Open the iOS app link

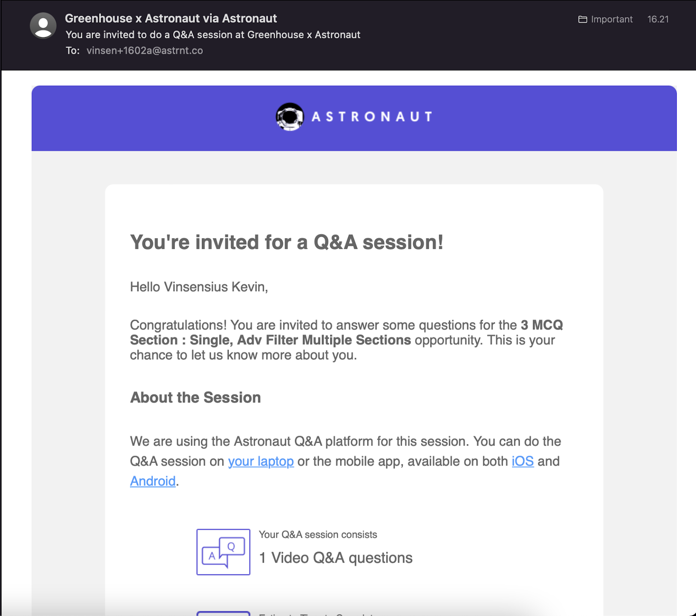[x=522, y=461]
